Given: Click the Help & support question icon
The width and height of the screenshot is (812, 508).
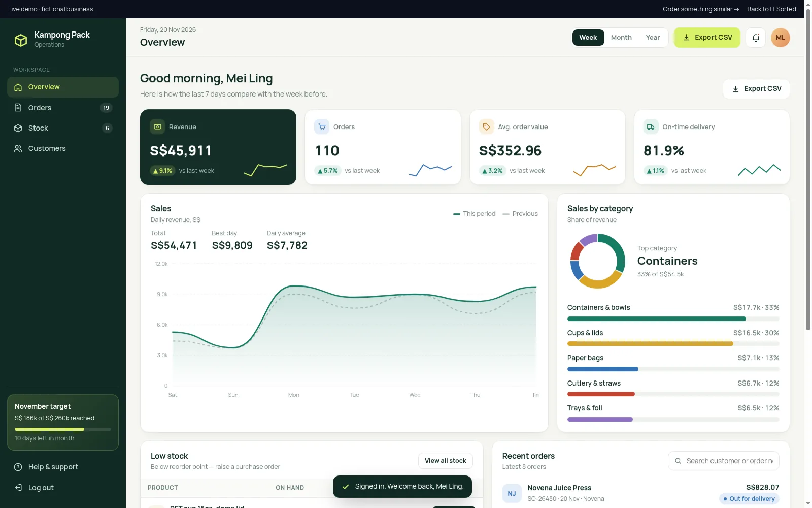Looking at the screenshot, I should 18,467.
